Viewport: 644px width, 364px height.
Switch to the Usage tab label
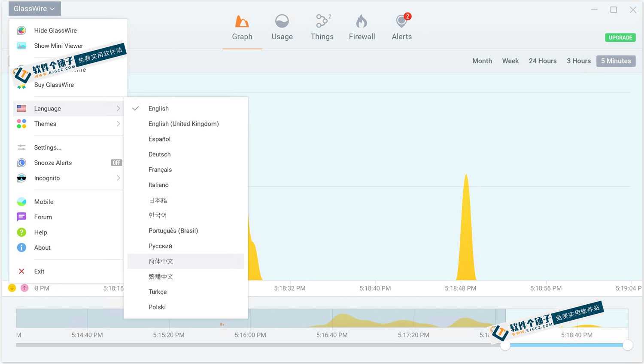point(282,37)
